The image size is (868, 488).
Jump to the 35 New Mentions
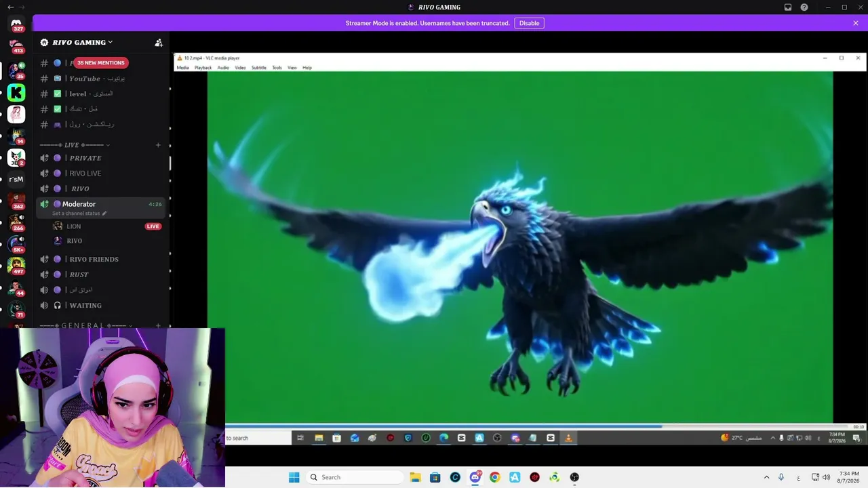point(101,63)
